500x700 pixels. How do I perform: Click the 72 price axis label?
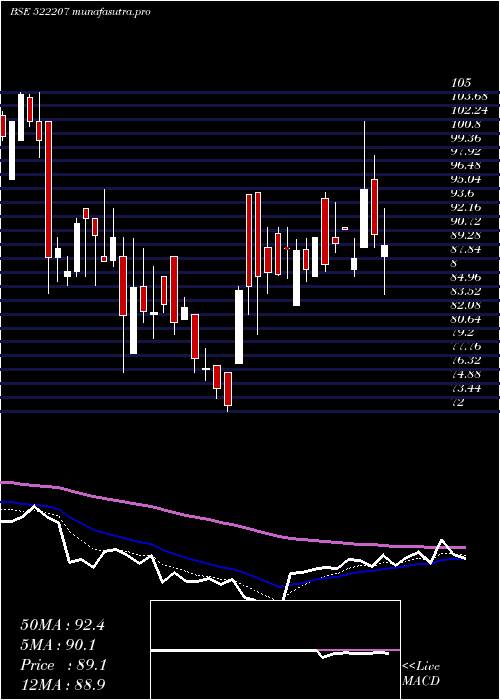pos(458,402)
